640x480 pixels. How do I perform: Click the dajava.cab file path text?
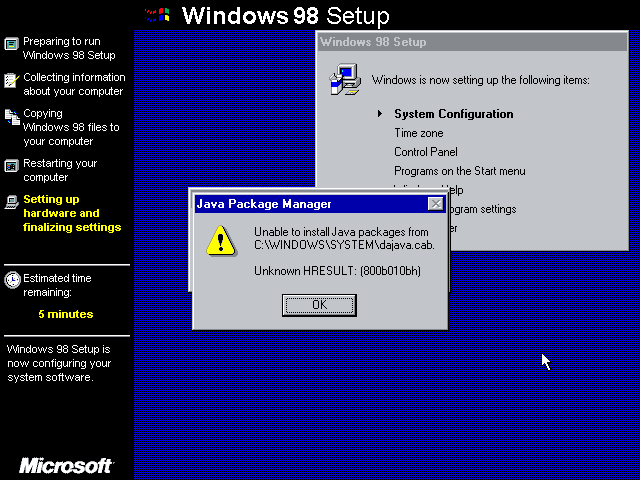tap(344, 245)
